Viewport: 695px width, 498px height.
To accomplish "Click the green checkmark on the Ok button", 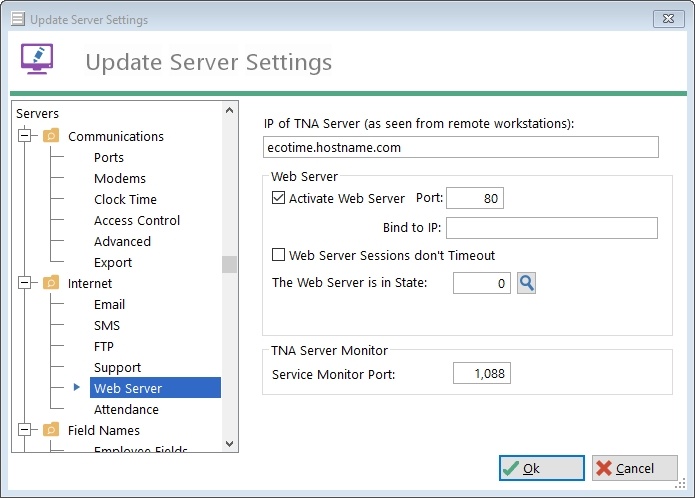I will pos(511,468).
